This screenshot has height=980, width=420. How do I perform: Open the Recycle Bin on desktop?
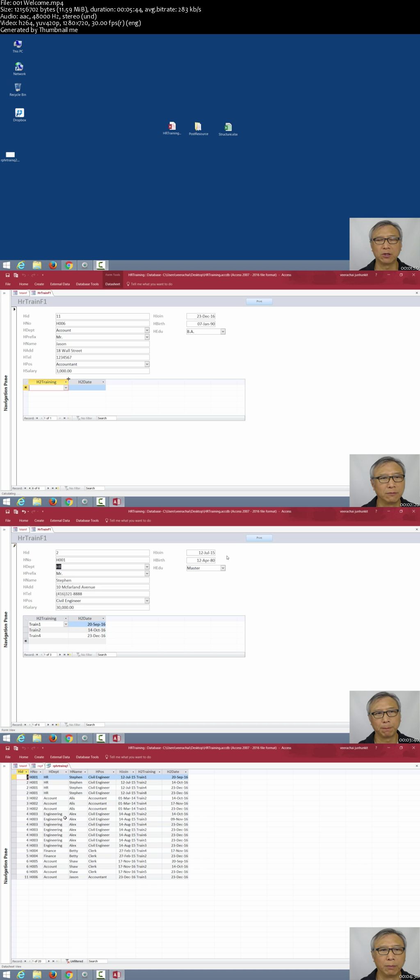[x=18, y=90]
